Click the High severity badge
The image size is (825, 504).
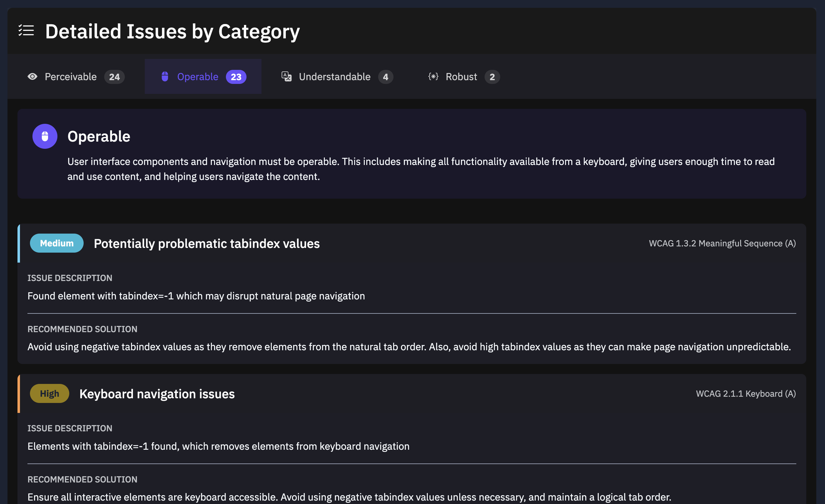click(x=50, y=394)
